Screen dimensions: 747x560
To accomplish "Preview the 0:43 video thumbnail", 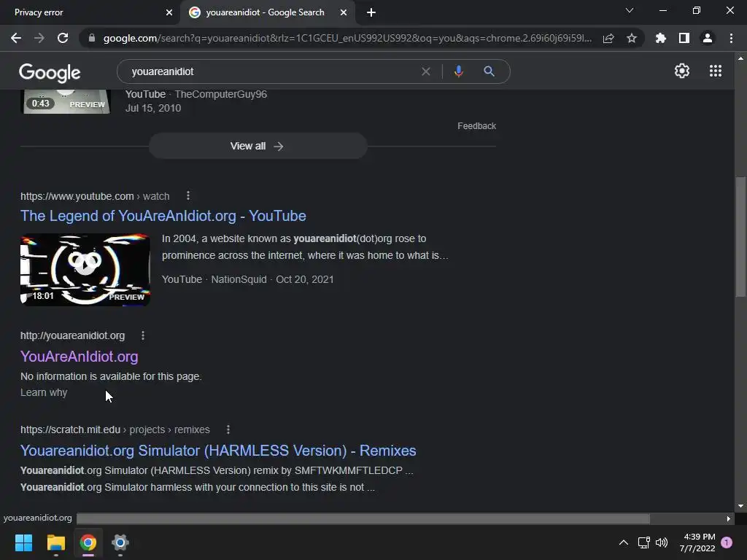I will tap(66, 102).
